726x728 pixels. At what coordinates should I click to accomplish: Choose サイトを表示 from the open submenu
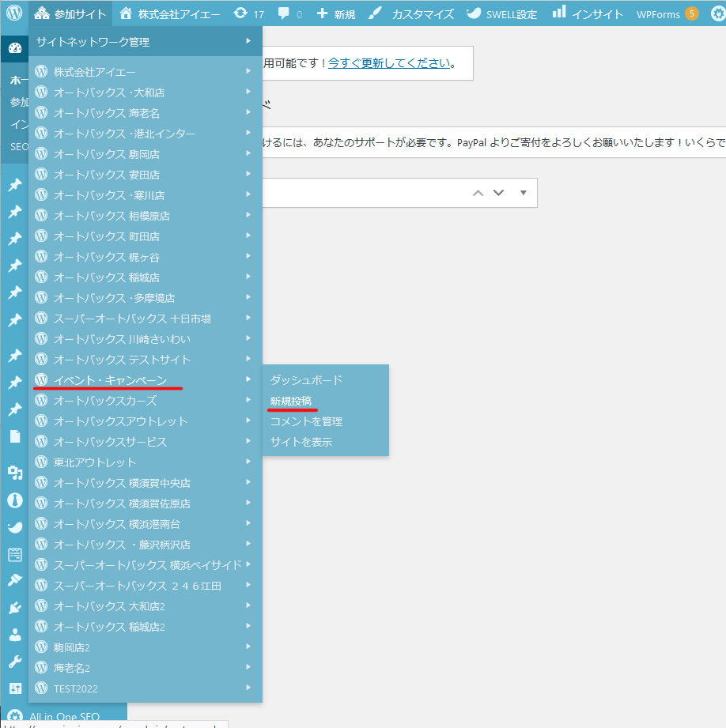301,442
